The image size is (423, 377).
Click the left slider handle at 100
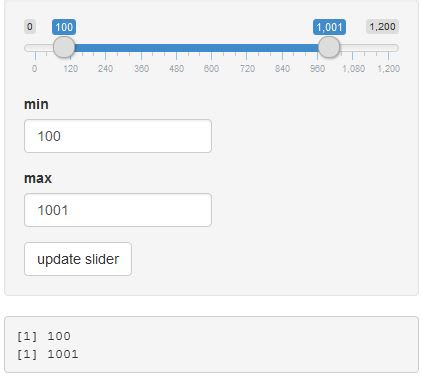tap(64, 47)
